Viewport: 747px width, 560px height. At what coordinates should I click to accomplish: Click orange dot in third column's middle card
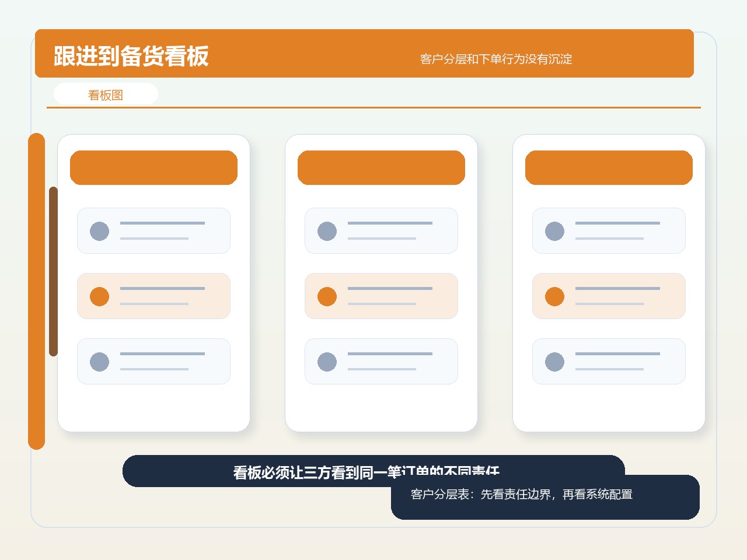coord(554,296)
